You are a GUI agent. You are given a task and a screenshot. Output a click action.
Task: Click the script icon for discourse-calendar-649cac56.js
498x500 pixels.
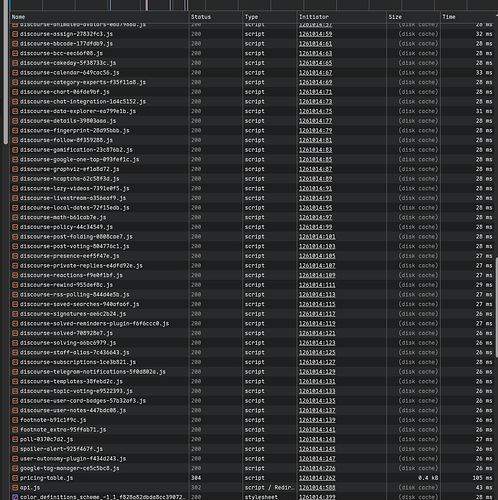coord(15,73)
